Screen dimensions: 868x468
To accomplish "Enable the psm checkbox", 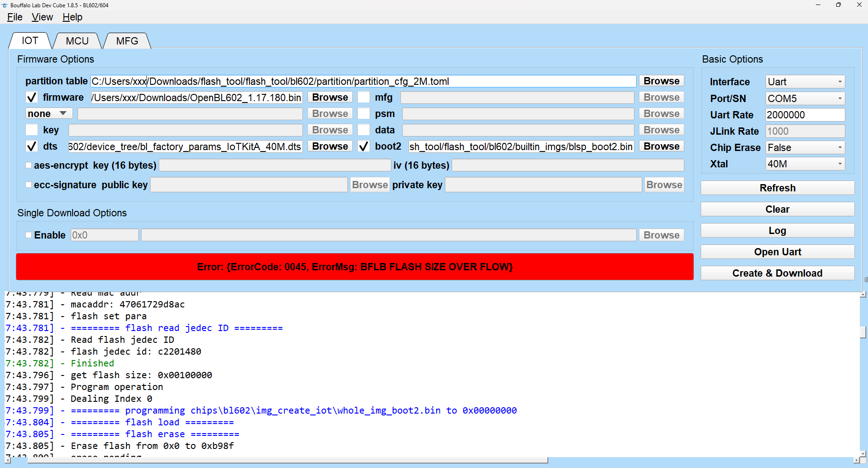I will point(364,113).
